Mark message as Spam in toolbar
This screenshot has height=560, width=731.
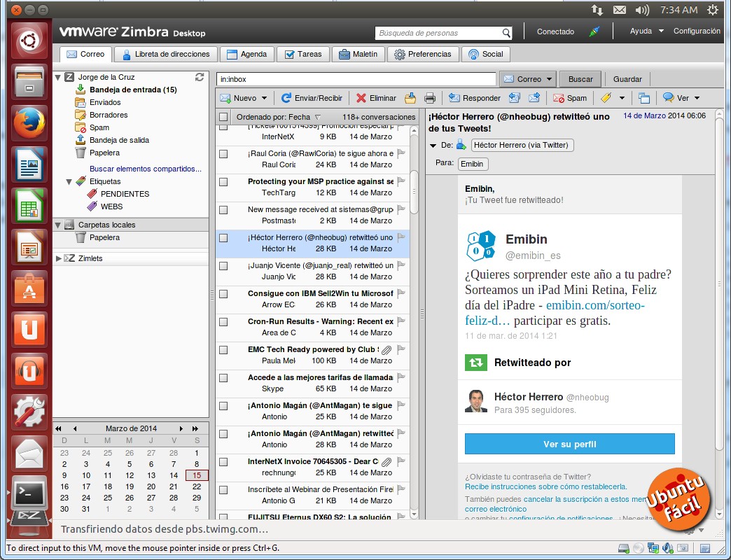click(x=570, y=98)
